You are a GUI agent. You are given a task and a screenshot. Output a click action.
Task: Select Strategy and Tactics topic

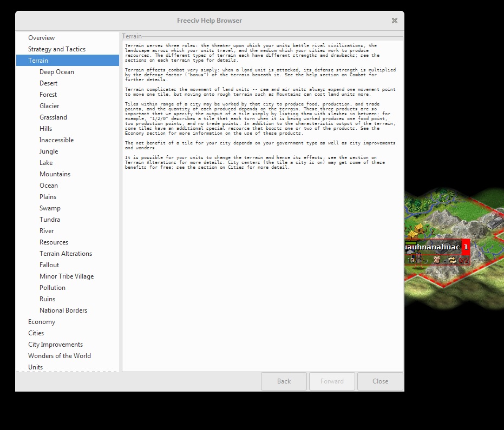pos(57,49)
